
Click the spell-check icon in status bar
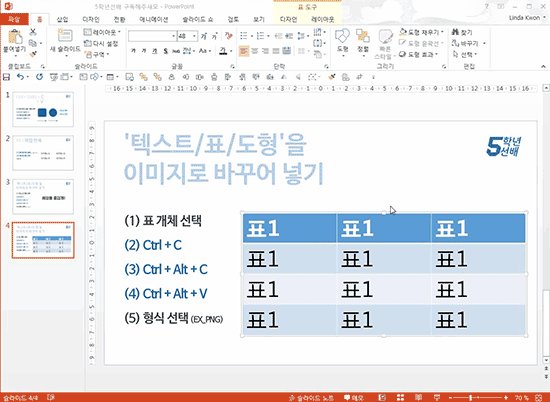[x=51, y=397]
